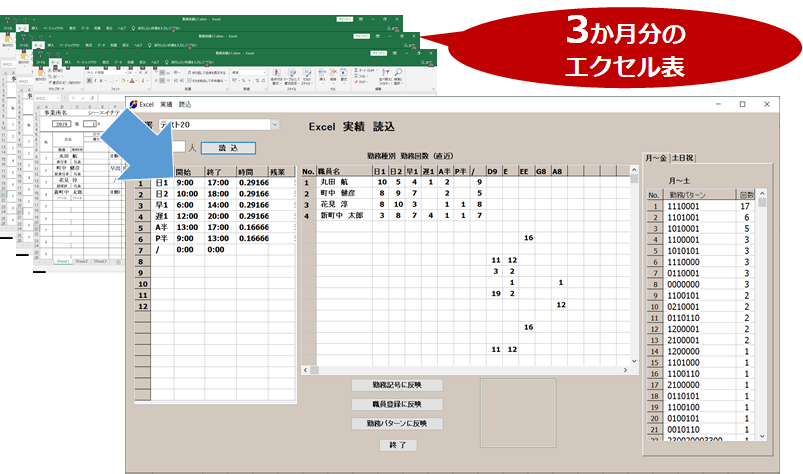
Task: Open the font size dropdown in Excel
Action: (x=135, y=73)
